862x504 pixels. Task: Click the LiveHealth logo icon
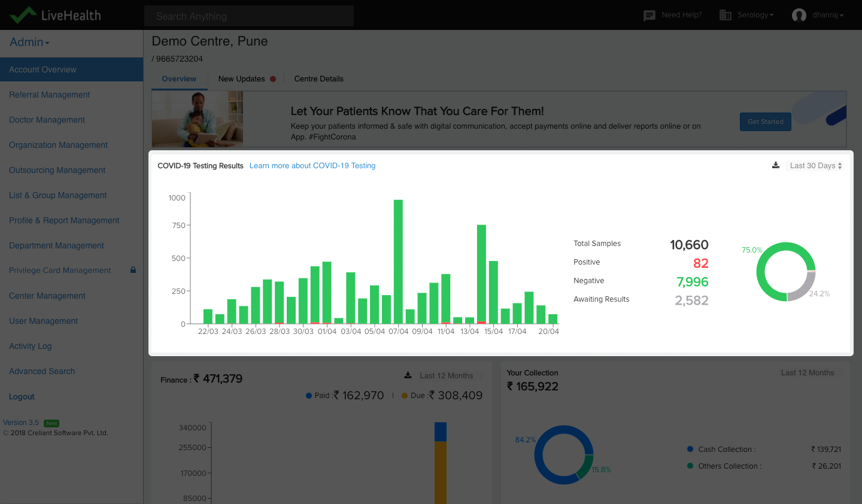23,15
